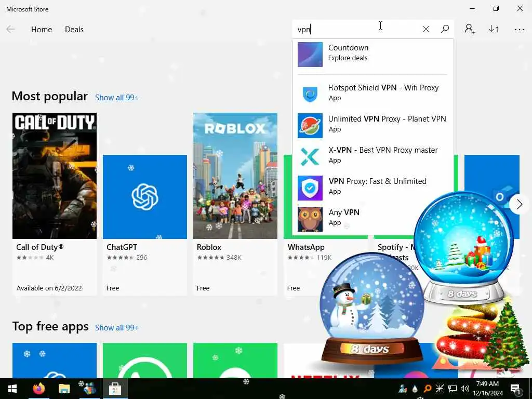Open the Roblox cover thumbnail
The width and height of the screenshot is (532, 399).
pos(235,176)
